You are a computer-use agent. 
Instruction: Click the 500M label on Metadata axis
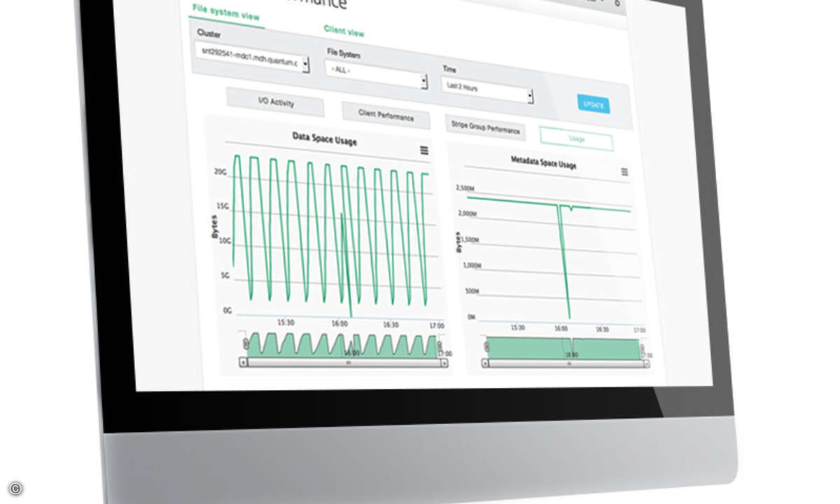click(x=472, y=290)
